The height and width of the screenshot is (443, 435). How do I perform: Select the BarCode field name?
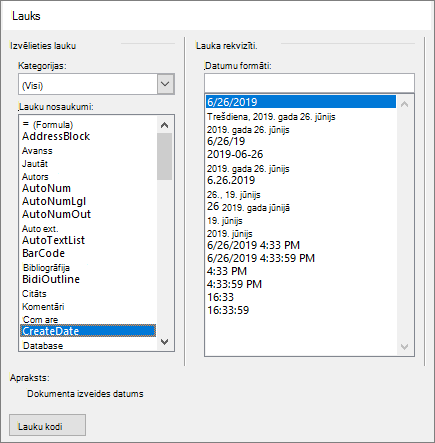point(43,253)
